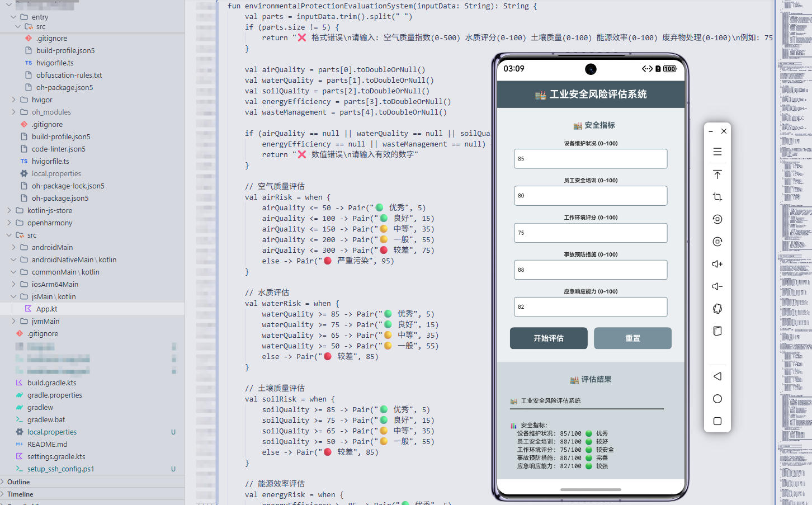The height and width of the screenshot is (505, 812).
Task: Click the 工业安全风险评估系统 app header
Action: pos(591,95)
